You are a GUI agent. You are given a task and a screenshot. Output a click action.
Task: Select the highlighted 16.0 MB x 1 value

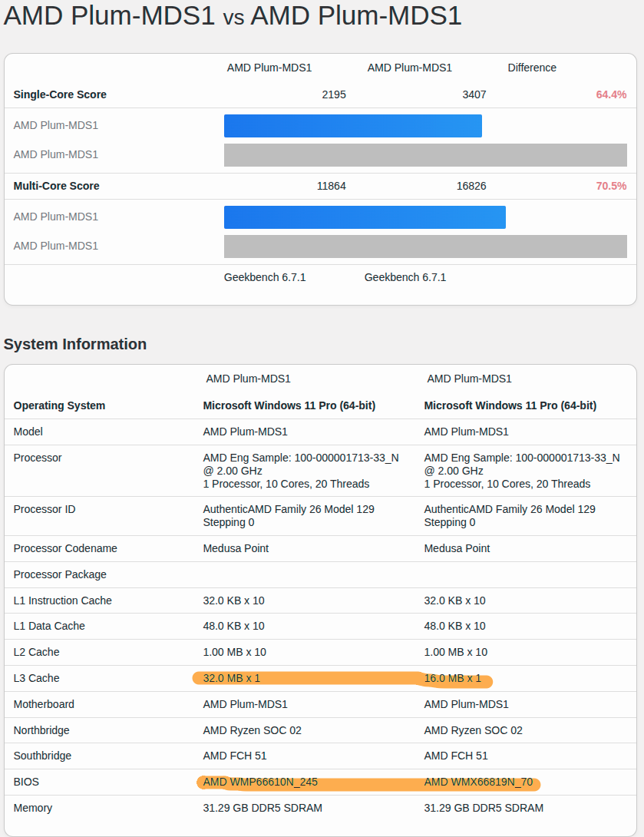pyautogui.click(x=452, y=678)
